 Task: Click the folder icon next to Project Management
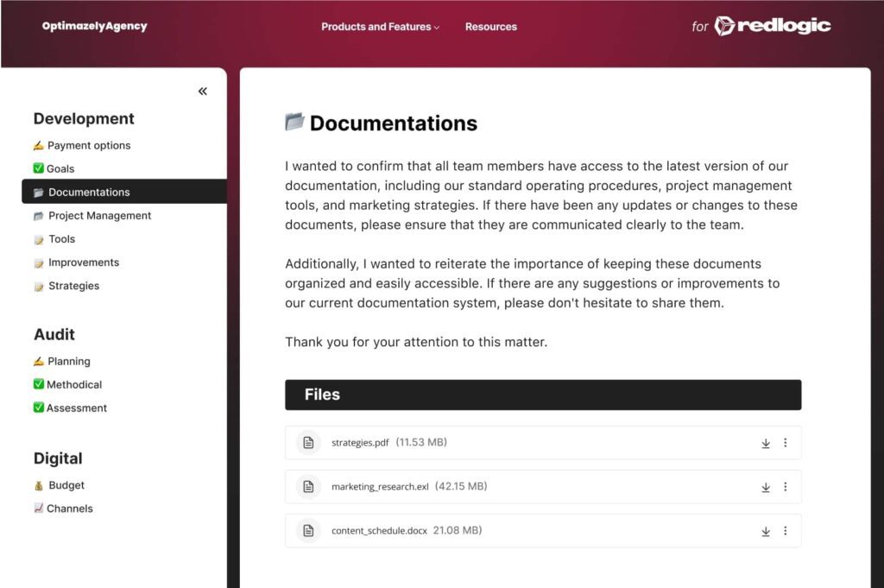coord(38,216)
